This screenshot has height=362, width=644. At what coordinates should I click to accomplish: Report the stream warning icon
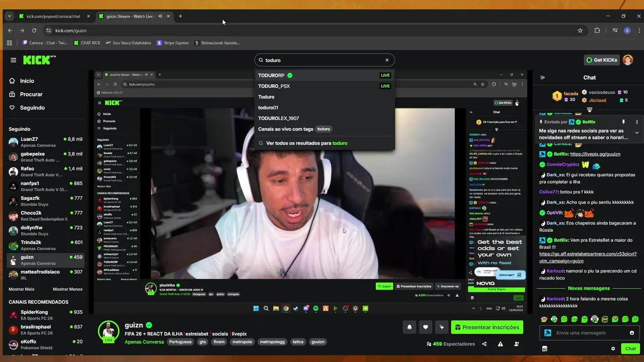pos(500,344)
